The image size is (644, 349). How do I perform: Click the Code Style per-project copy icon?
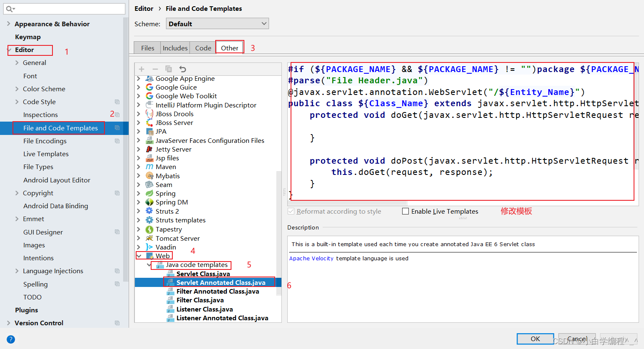[x=117, y=102]
